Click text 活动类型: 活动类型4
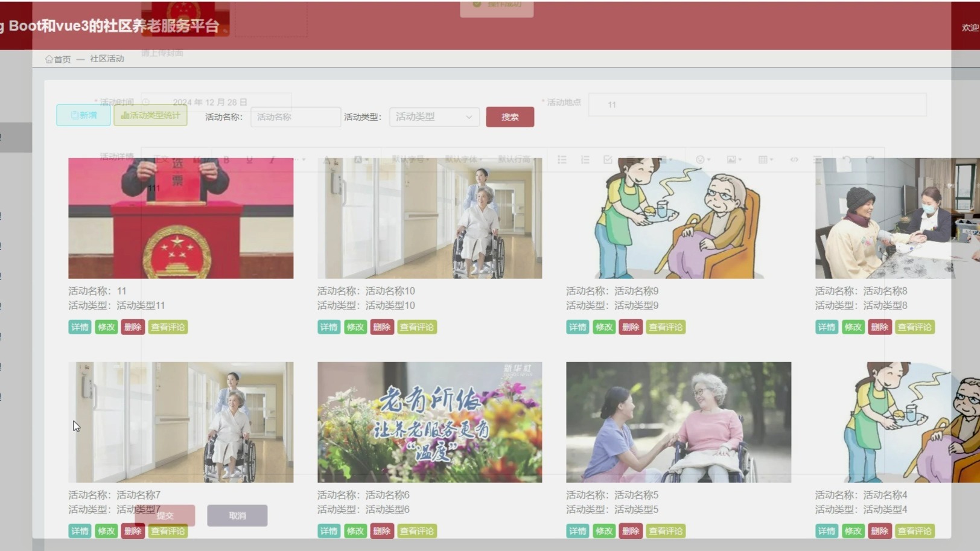 click(861, 509)
